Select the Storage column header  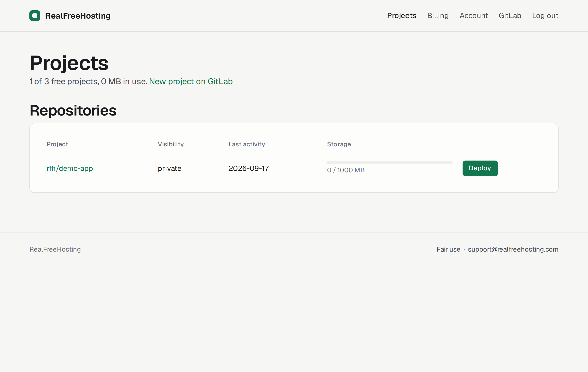[339, 144]
